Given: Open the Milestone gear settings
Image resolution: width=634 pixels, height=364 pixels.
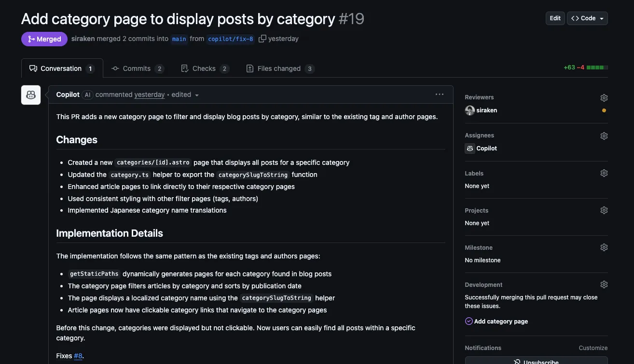Looking at the screenshot, I should (604, 247).
